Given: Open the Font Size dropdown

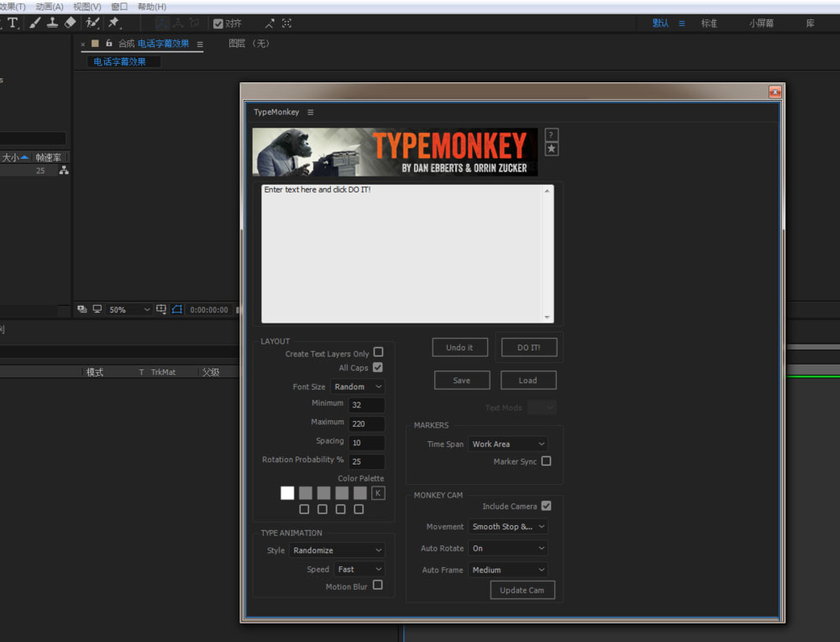Looking at the screenshot, I should pos(358,387).
